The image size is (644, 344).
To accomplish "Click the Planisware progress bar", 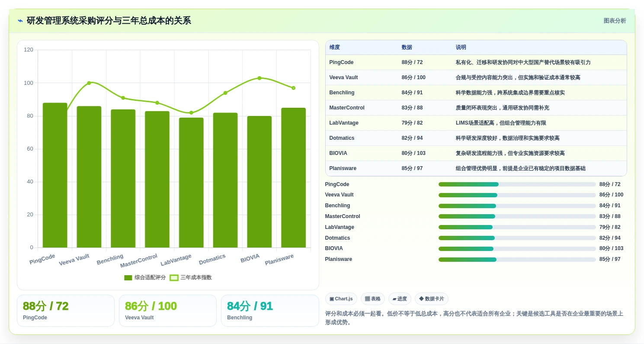I will pyautogui.click(x=517, y=260).
